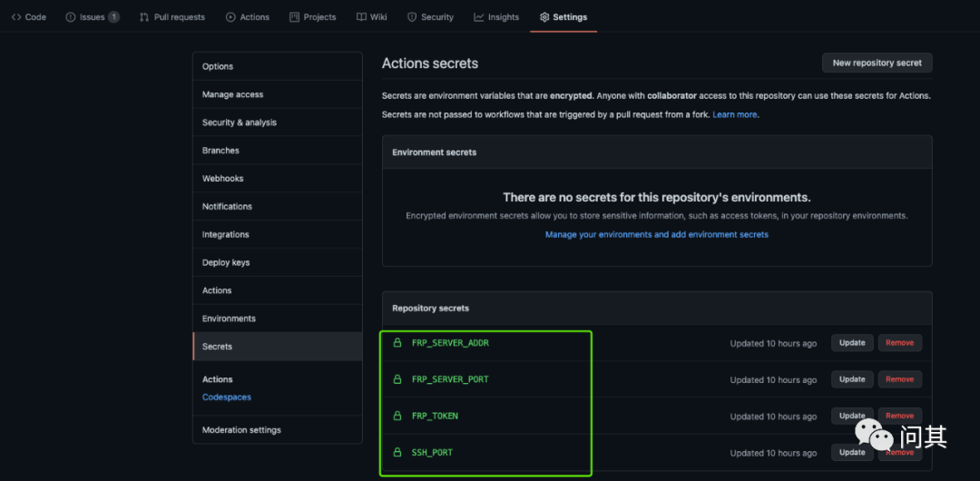The height and width of the screenshot is (481, 980).
Task: Open Webhooks settings
Action: pos(278,178)
